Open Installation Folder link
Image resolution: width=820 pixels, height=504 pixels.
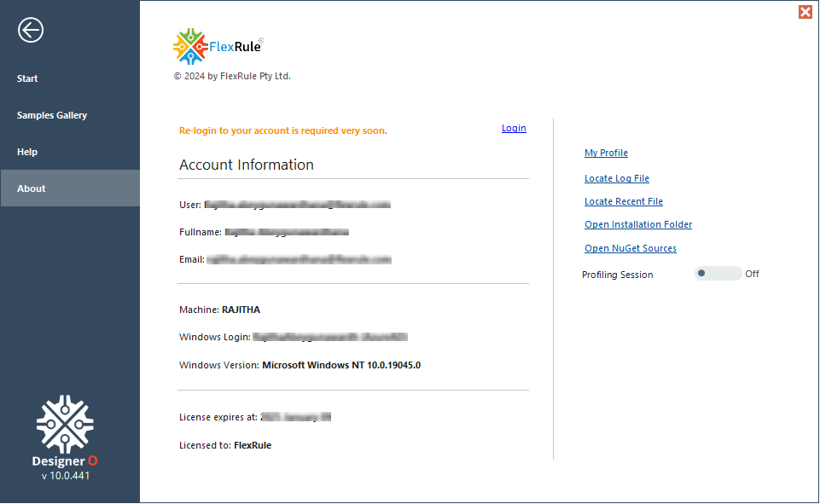638,224
